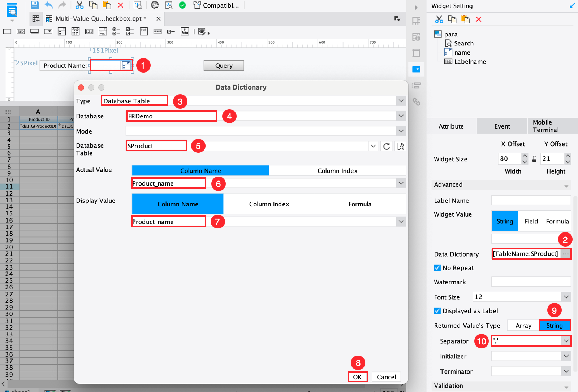Select the number editor 123 widget icon
The width and height of the screenshot is (578, 392).
point(89,31)
